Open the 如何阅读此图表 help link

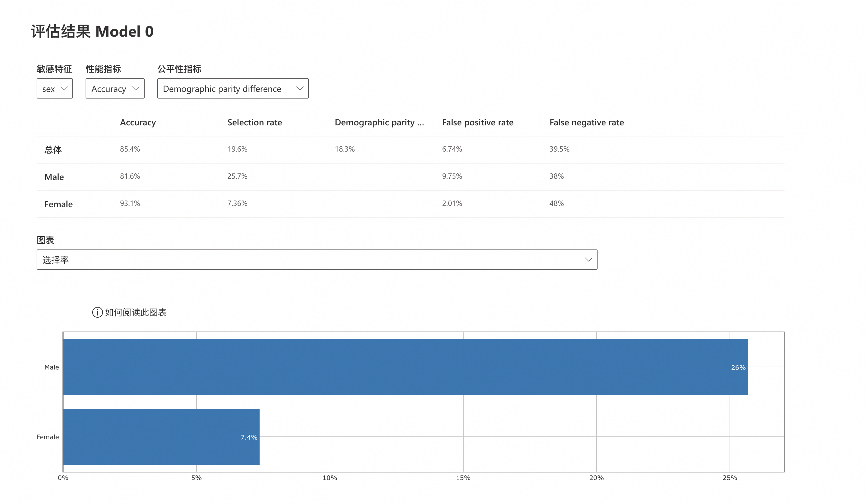(x=135, y=312)
